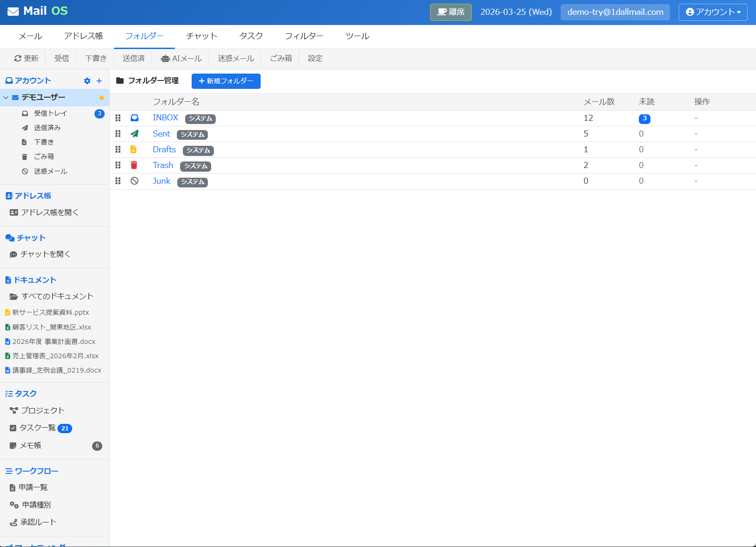
Task: Open 新サービス提案資料.pptx document
Action: pyautogui.click(x=50, y=312)
